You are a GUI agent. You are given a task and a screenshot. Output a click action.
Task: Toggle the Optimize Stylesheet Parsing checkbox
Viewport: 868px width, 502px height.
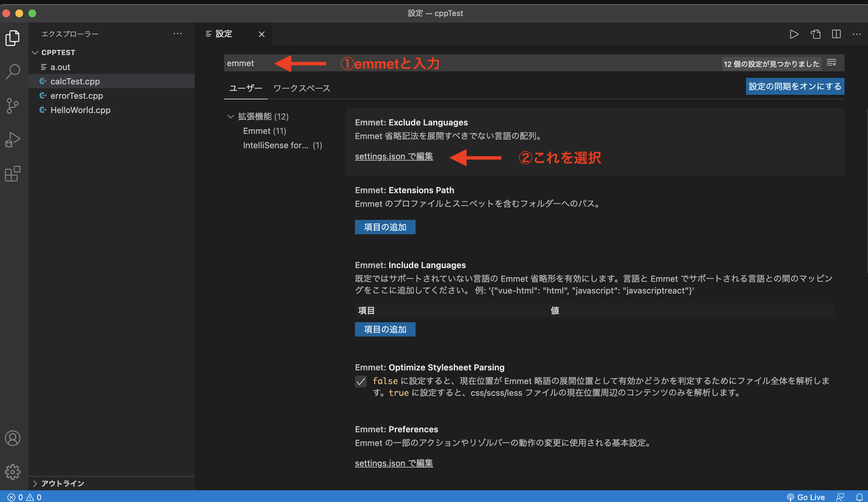360,381
